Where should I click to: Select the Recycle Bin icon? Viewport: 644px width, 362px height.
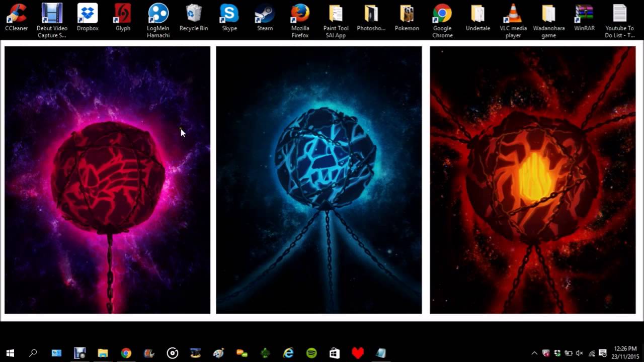click(194, 18)
